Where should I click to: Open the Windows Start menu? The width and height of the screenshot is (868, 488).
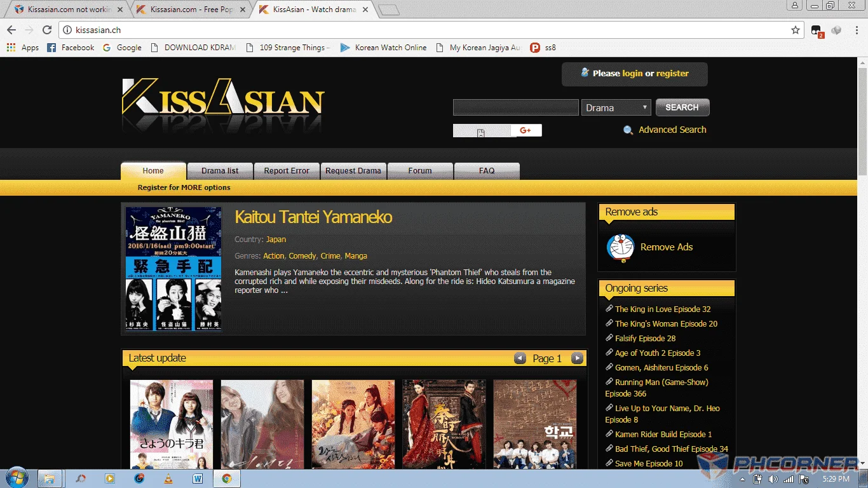[17, 478]
